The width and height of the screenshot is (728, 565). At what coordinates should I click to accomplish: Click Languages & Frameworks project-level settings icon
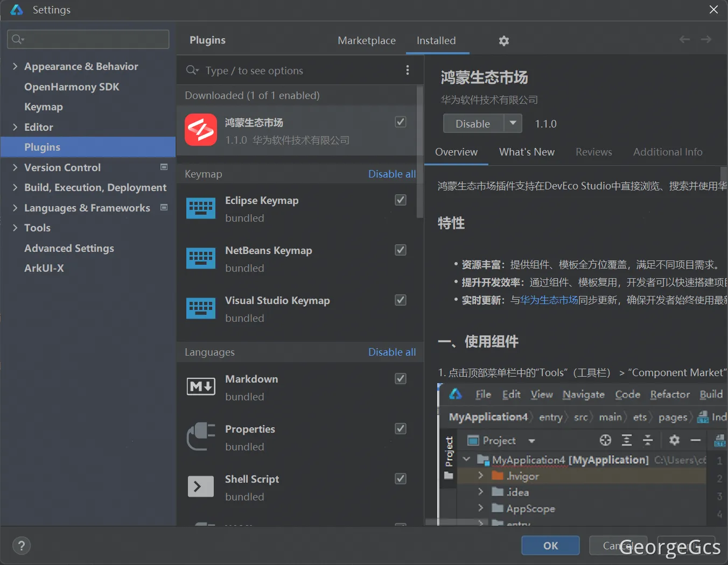click(x=164, y=207)
